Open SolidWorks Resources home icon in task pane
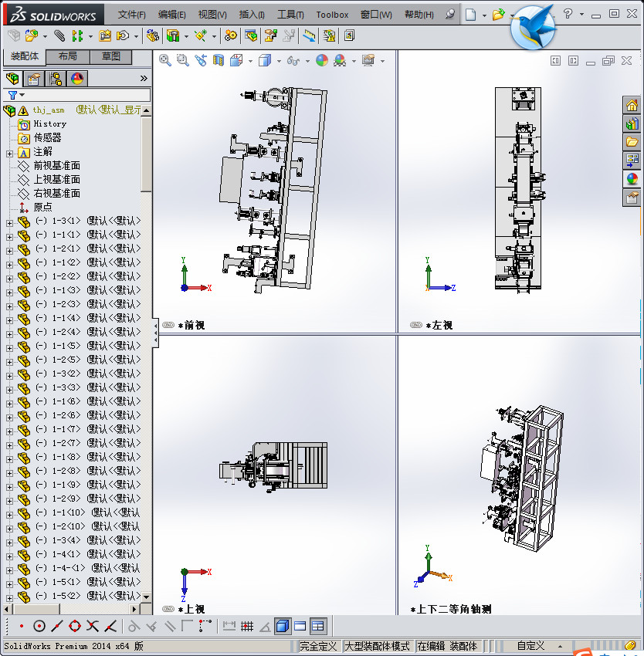 (x=632, y=104)
